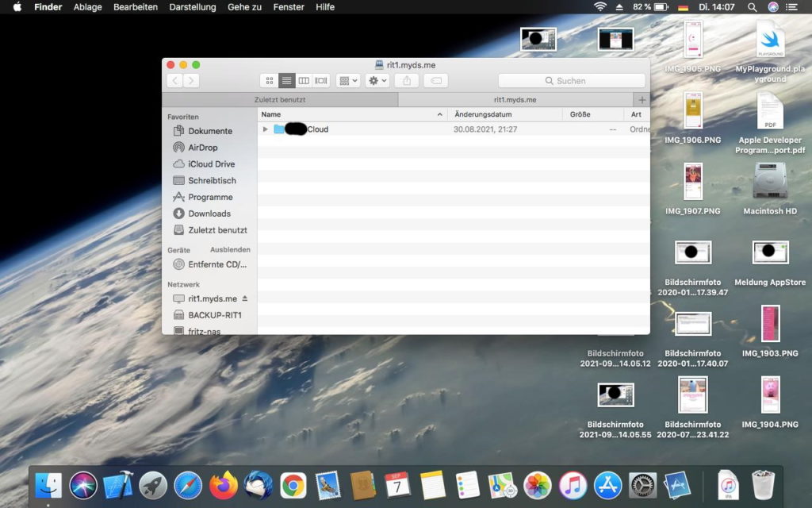Launch Safari from the Dock

188,486
